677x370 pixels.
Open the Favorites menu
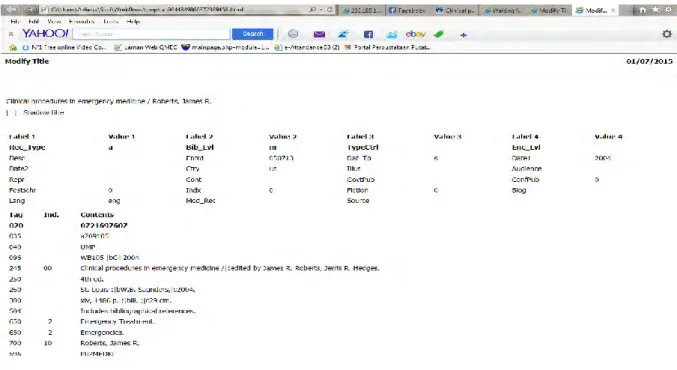tap(81, 21)
